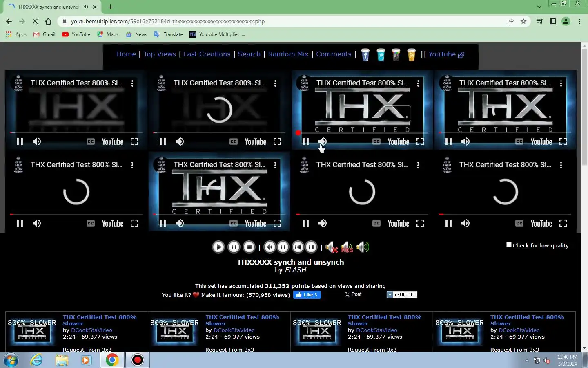The height and width of the screenshot is (368, 588).
Task: Open the Google Plus cup icon
Action: coord(396,54)
